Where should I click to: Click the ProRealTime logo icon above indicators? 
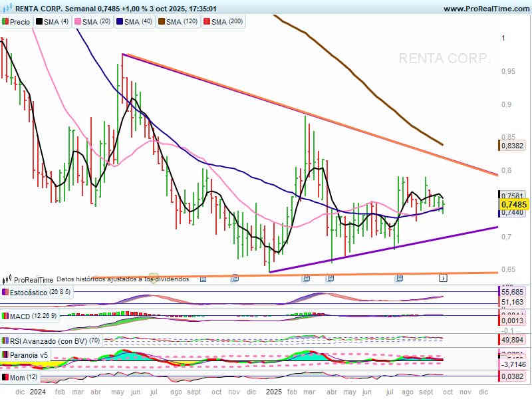coord(8,280)
